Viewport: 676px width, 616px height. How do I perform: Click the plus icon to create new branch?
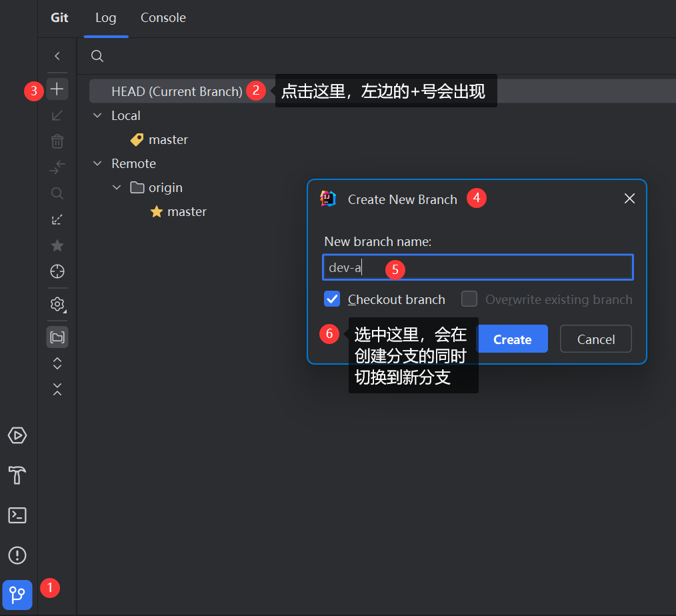point(57,89)
